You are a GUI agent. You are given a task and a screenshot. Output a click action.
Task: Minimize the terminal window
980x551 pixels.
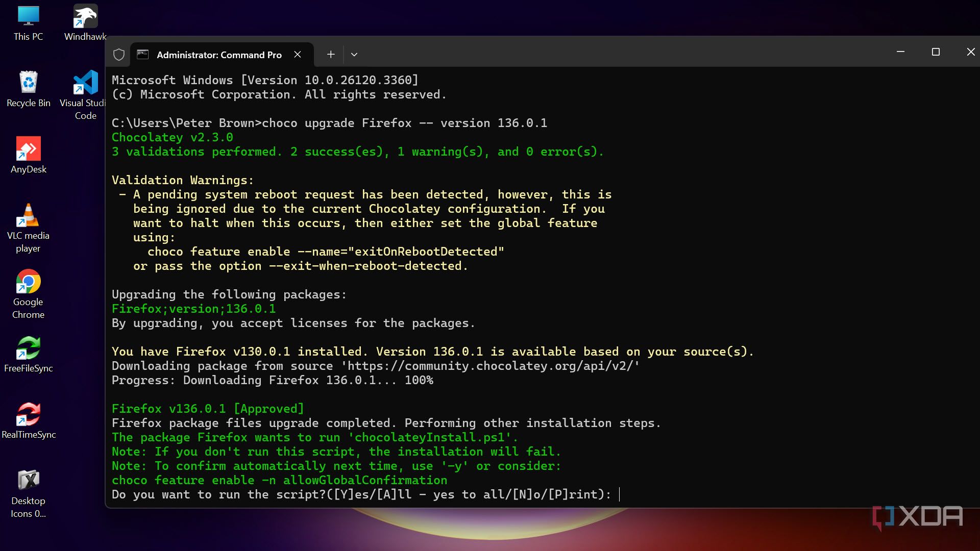pos(900,52)
